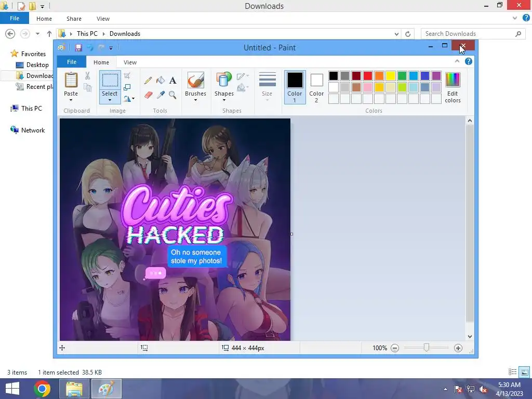Click the clock showing 5:30 AM
Viewport: 532px width, 399px height.
pos(509,385)
